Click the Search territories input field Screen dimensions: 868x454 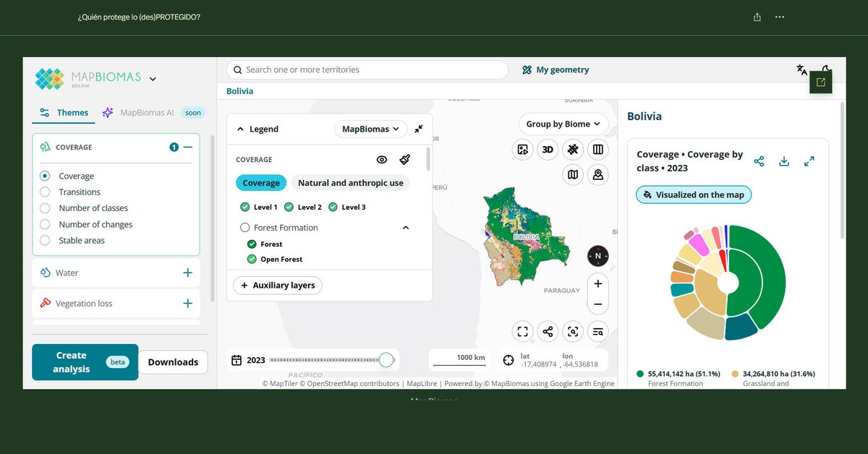click(x=367, y=70)
